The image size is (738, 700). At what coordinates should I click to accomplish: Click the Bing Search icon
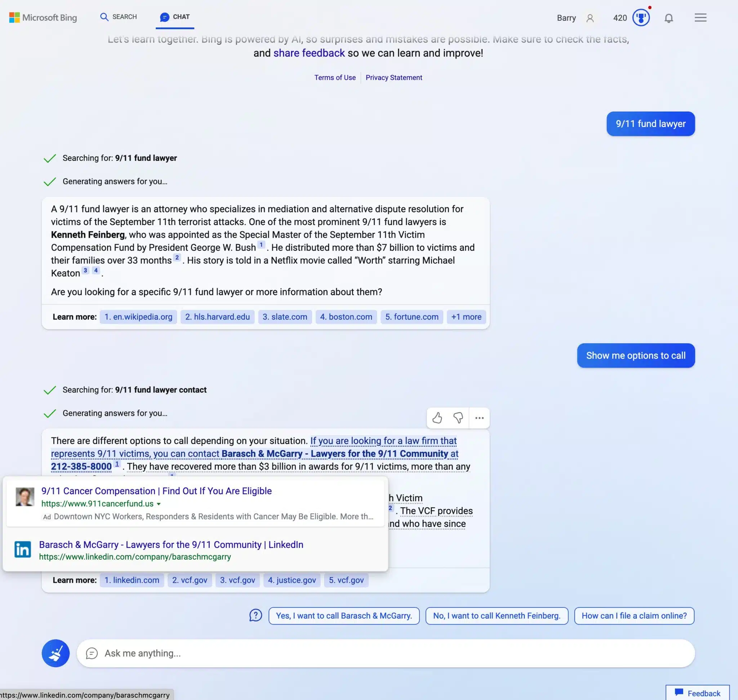103,17
